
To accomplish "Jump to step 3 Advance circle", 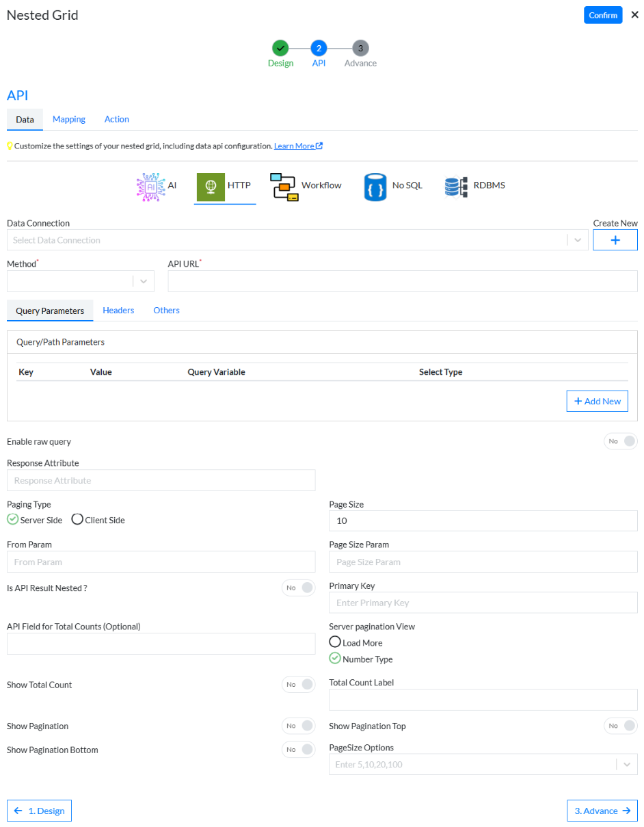I will 360,48.
